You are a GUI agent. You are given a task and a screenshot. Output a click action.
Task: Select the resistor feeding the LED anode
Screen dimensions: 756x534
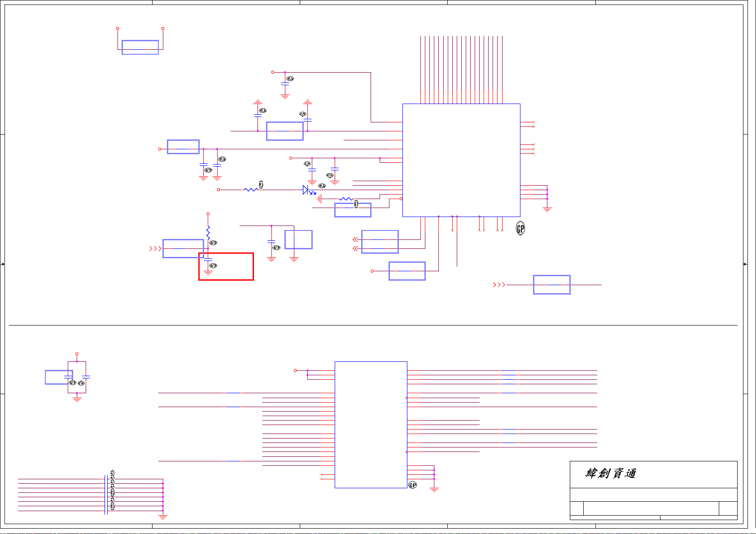251,190
